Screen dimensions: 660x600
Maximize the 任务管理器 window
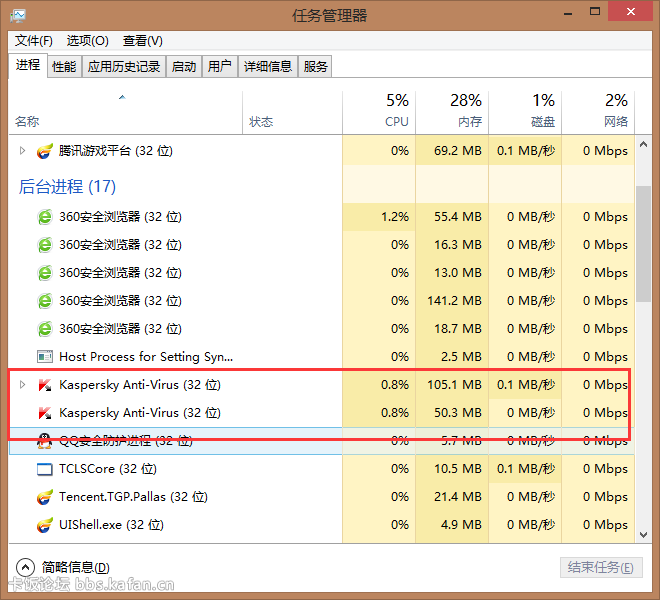pos(595,12)
